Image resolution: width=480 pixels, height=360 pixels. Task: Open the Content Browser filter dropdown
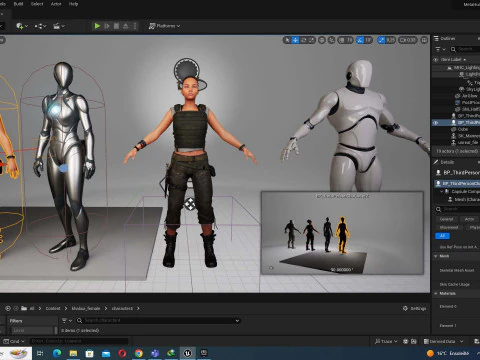pyautogui.click(x=67, y=321)
